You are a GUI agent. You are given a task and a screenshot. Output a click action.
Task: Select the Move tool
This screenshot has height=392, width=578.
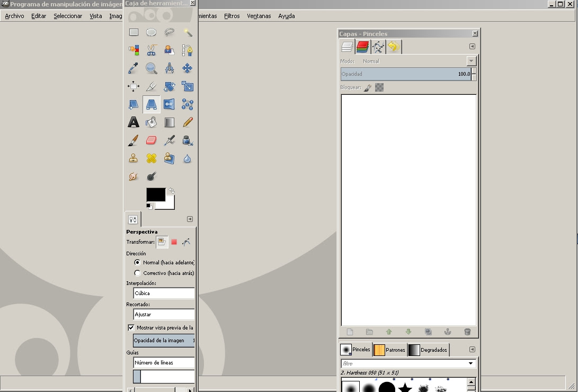point(187,68)
